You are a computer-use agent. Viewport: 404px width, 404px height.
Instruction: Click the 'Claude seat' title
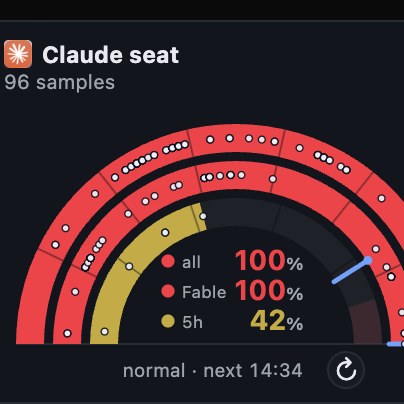pos(111,55)
